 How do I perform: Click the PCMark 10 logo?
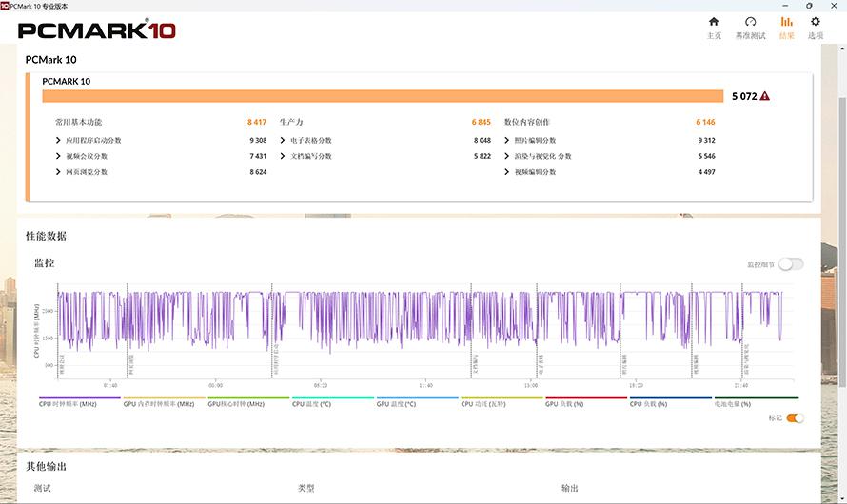(97, 29)
